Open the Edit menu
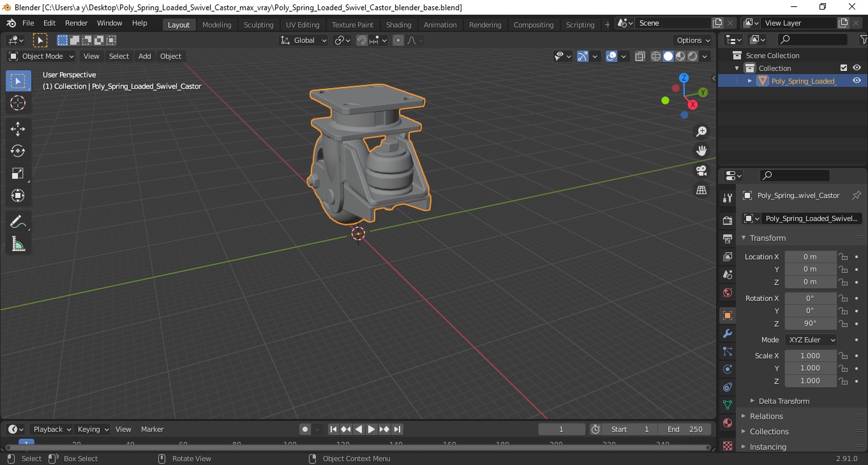Viewport: 868px width, 465px height. [x=49, y=23]
